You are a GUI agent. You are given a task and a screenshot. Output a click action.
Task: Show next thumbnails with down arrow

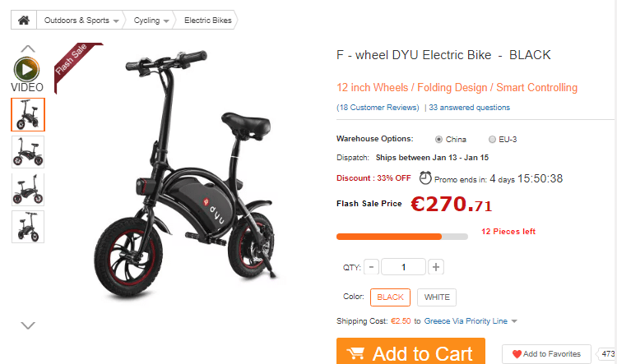point(28,325)
